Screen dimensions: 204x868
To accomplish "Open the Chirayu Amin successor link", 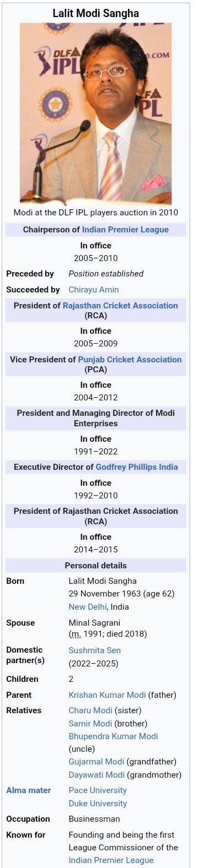I will coord(94,290).
